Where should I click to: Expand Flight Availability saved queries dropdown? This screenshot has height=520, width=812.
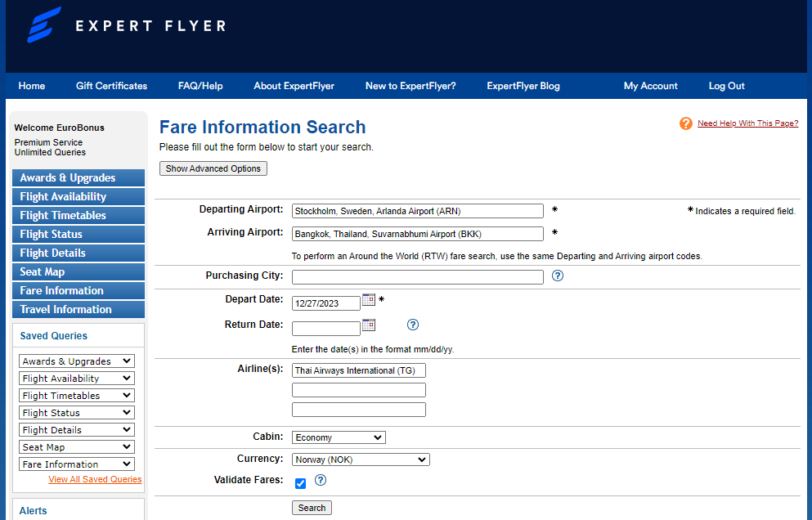click(x=77, y=378)
